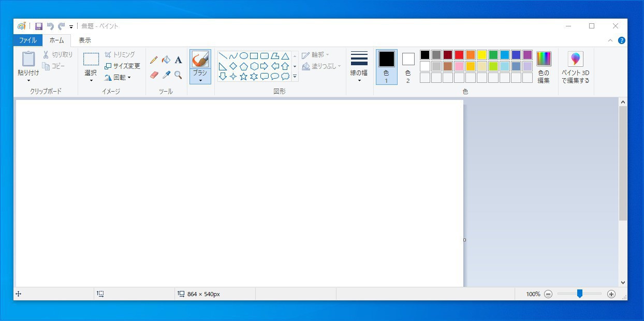Viewport: 644px width, 321px height.
Task: Select the Diamond shape
Action: tap(233, 66)
